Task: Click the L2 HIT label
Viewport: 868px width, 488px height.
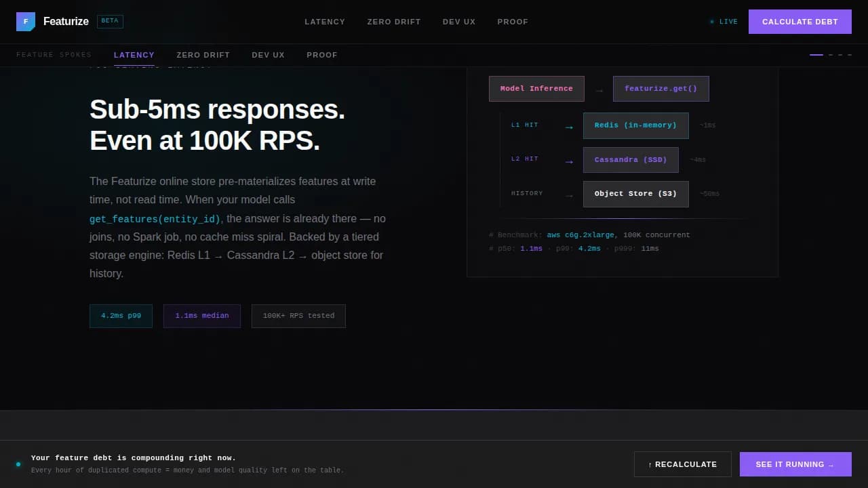Action: pos(525,159)
